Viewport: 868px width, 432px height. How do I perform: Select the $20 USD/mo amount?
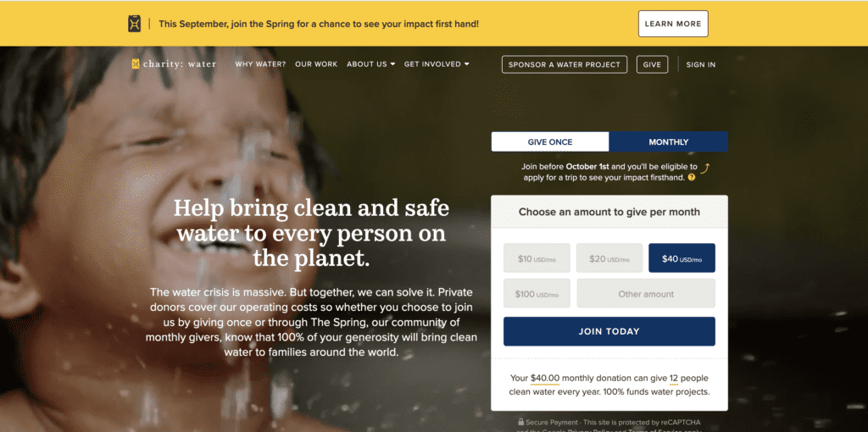609,258
